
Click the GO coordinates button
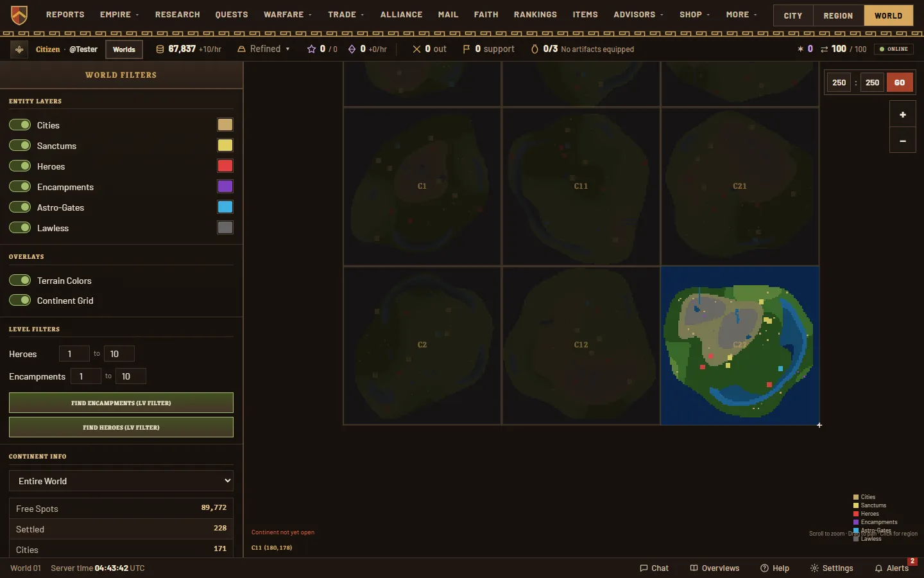[x=900, y=82]
